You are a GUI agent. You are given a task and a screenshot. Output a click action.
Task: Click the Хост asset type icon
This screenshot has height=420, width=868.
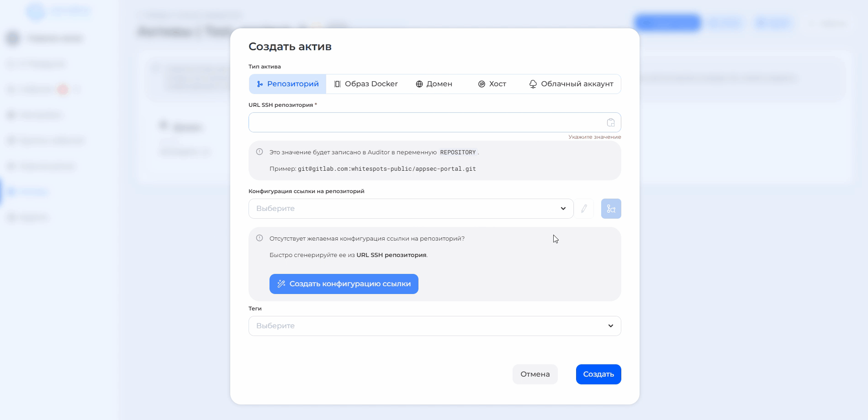[482, 84]
